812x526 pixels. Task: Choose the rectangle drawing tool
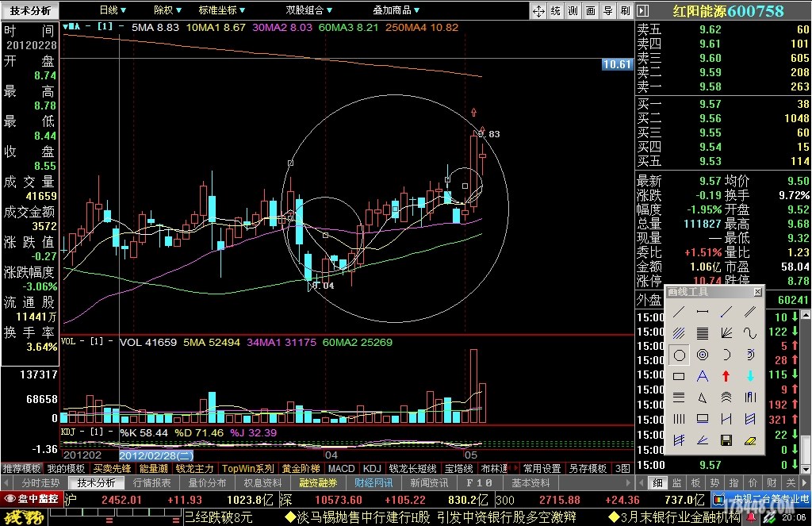pyautogui.click(x=679, y=376)
